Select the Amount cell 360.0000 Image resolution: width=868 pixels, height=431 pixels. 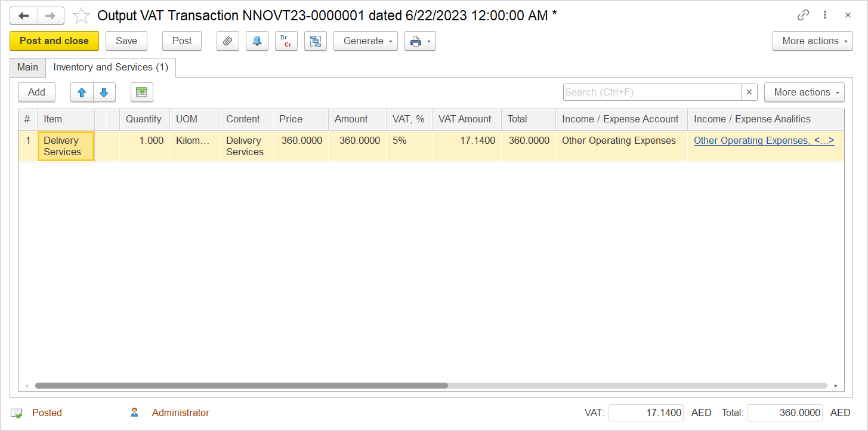pyautogui.click(x=357, y=146)
